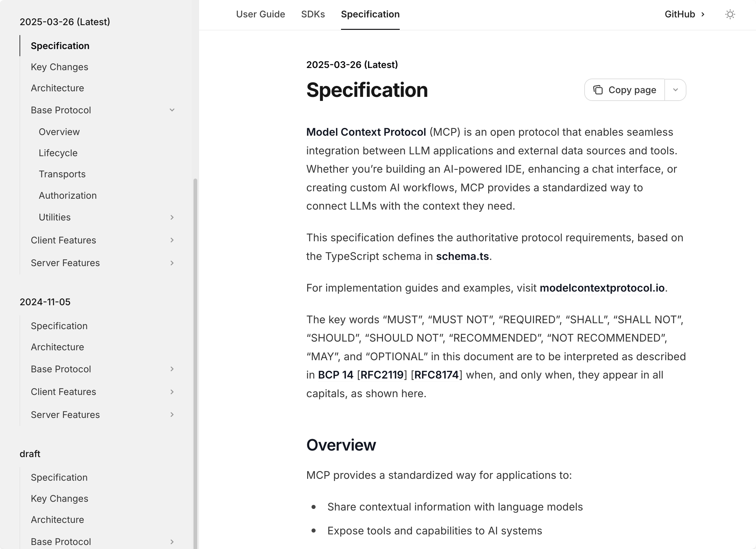Open the RFC2119 reference link
The width and height of the screenshot is (756, 549).
[382, 375]
